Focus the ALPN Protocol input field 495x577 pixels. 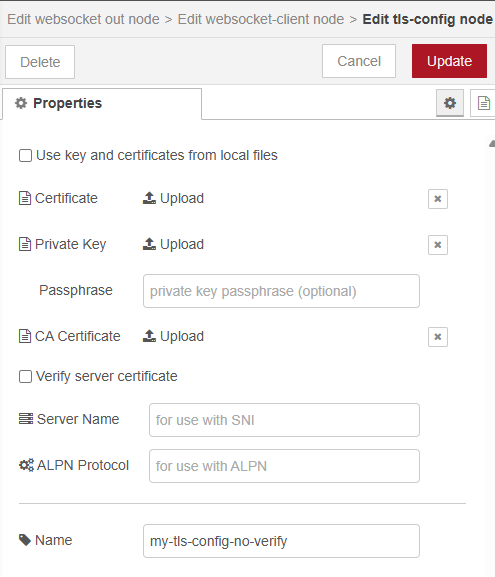[x=284, y=466]
